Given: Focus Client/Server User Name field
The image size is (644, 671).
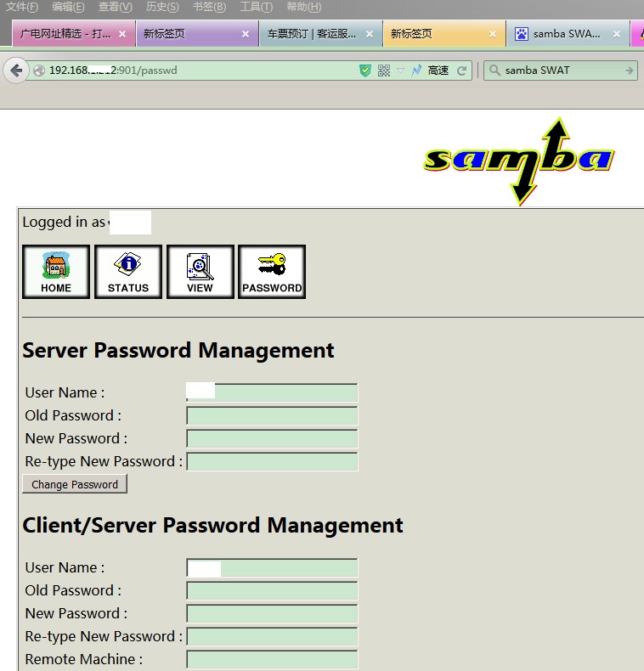Looking at the screenshot, I should coord(272,567).
